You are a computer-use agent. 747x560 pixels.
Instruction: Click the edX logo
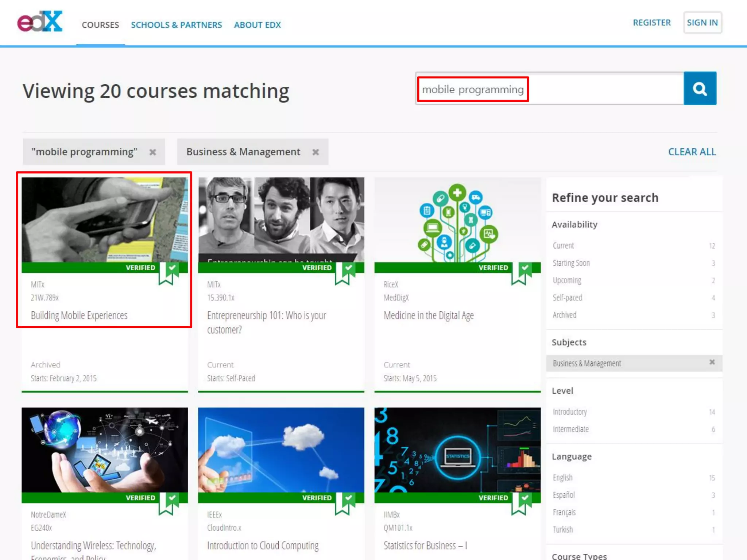[40, 22]
